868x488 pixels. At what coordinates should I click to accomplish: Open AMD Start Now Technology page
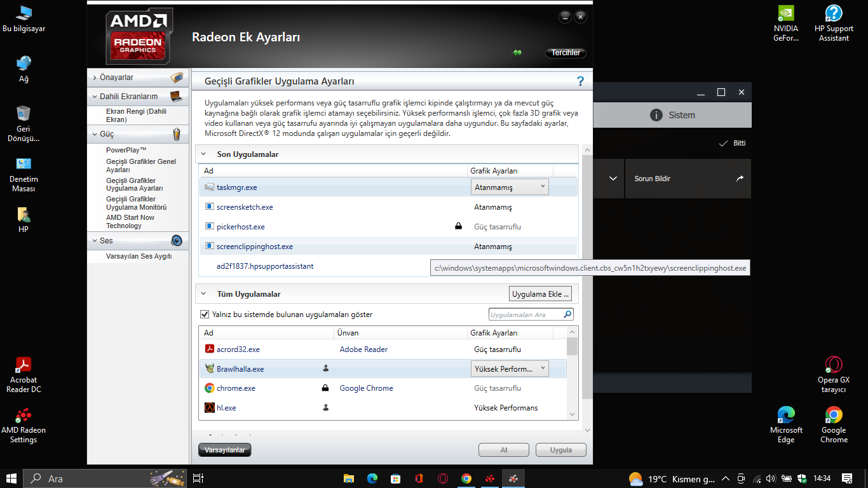130,222
